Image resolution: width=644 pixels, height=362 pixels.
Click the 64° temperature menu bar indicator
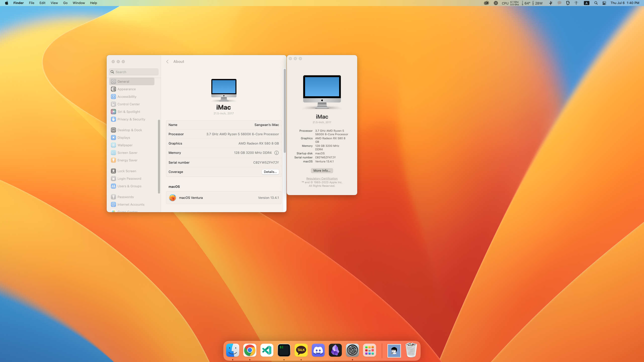coord(526,3)
